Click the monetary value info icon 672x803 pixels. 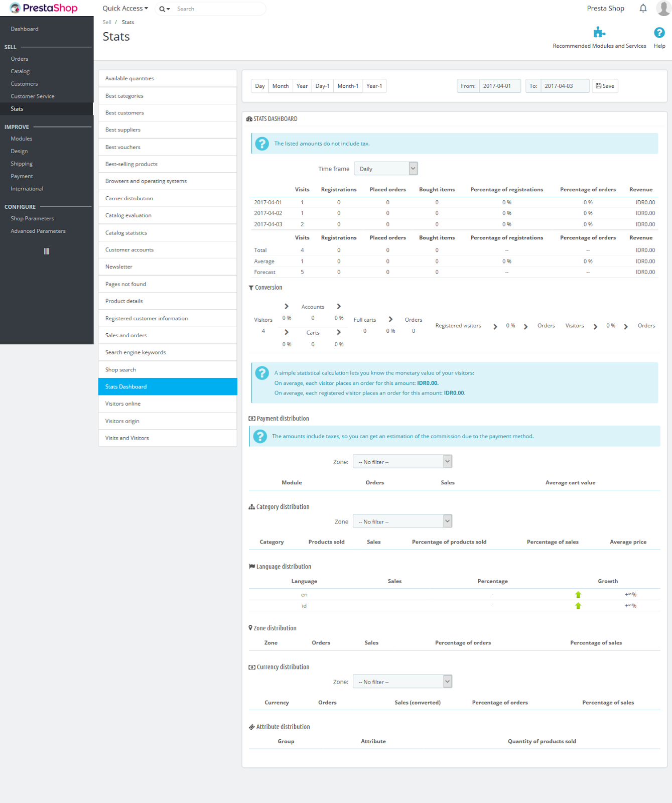[262, 373]
